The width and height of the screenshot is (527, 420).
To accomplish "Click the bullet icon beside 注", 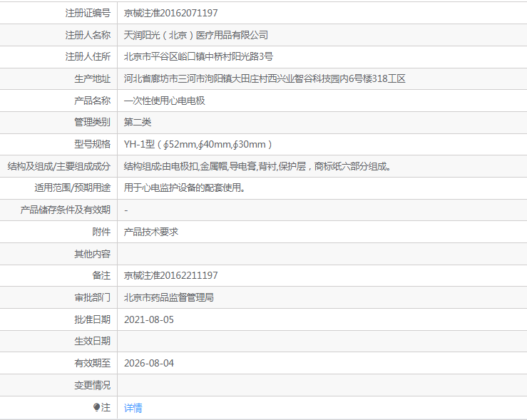I will [x=97, y=407].
